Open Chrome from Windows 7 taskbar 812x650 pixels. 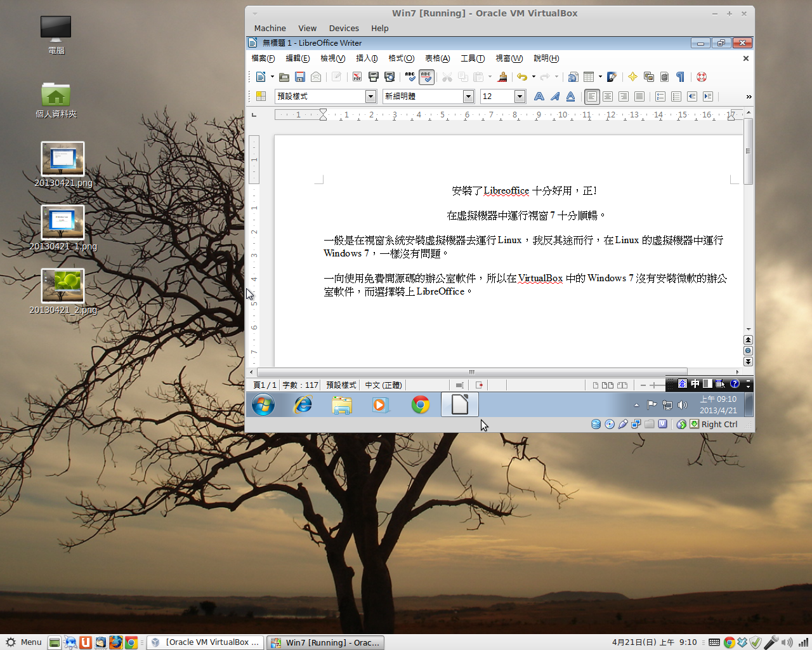coord(420,404)
